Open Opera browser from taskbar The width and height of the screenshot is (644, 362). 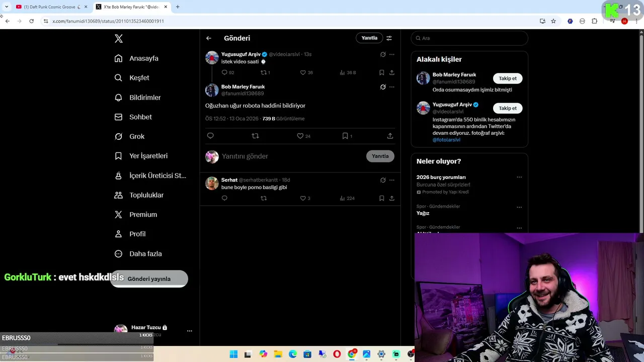[337, 354]
